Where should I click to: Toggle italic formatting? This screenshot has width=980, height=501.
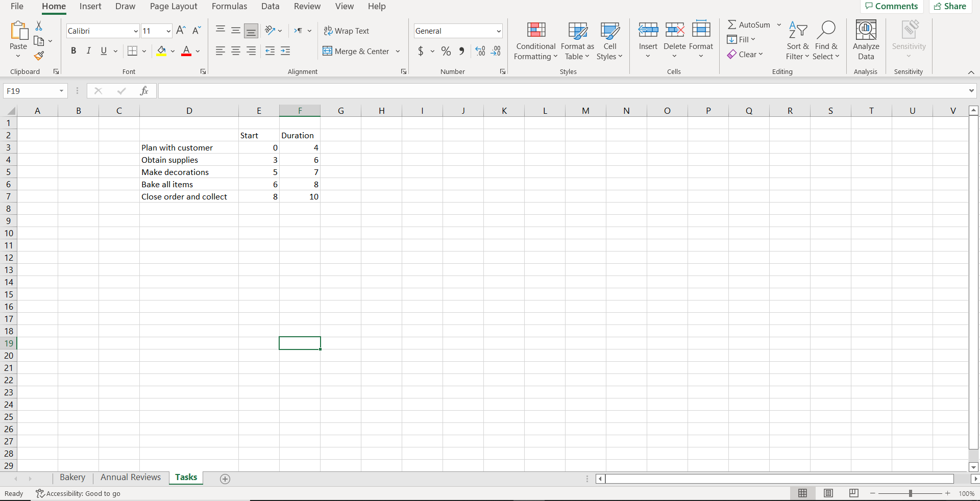[88, 51]
